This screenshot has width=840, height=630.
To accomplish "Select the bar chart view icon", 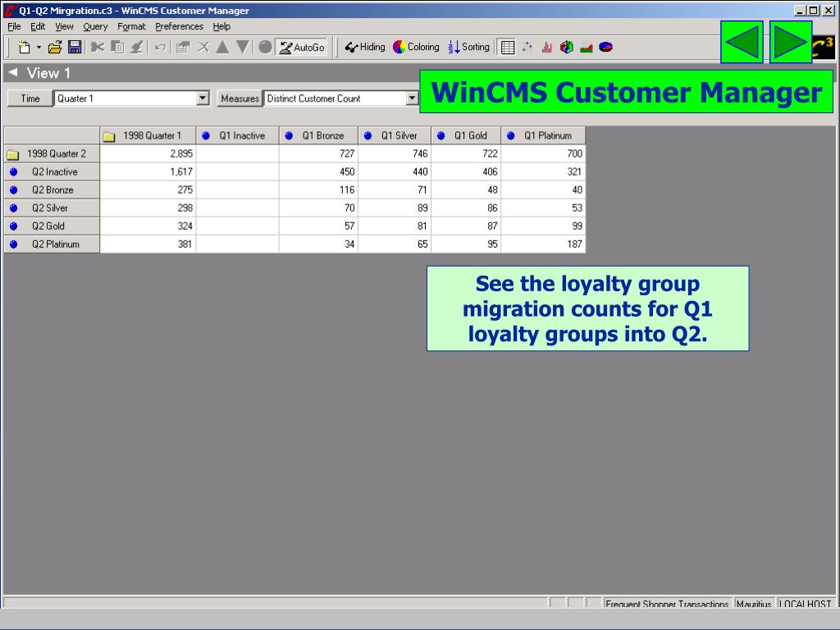I will click(x=547, y=47).
